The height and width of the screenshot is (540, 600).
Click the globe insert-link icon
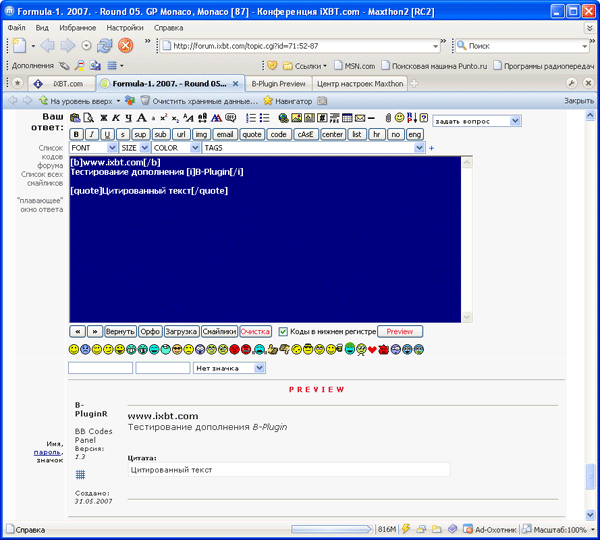(283, 118)
